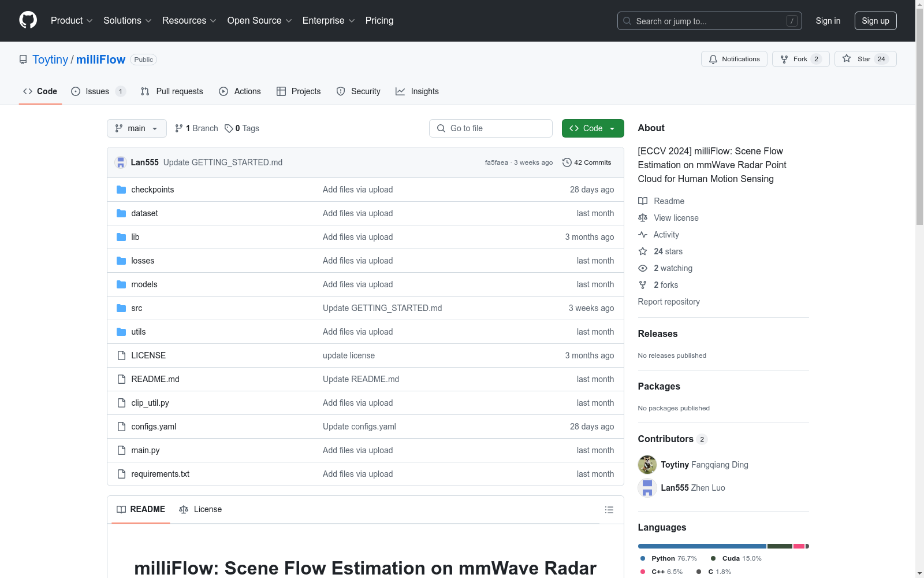The height and width of the screenshot is (578, 924).
Task: Click the LICENSE file icon
Action: pos(121,355)
